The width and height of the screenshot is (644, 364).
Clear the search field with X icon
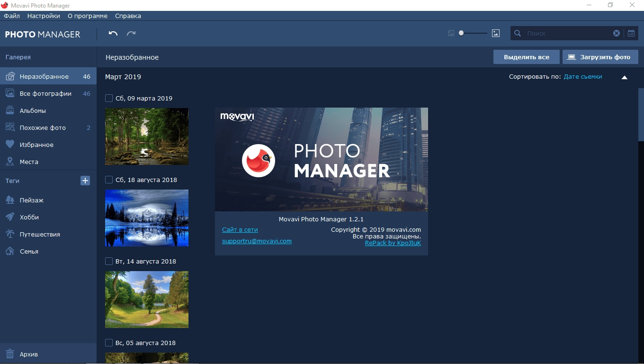pos(617,33)
